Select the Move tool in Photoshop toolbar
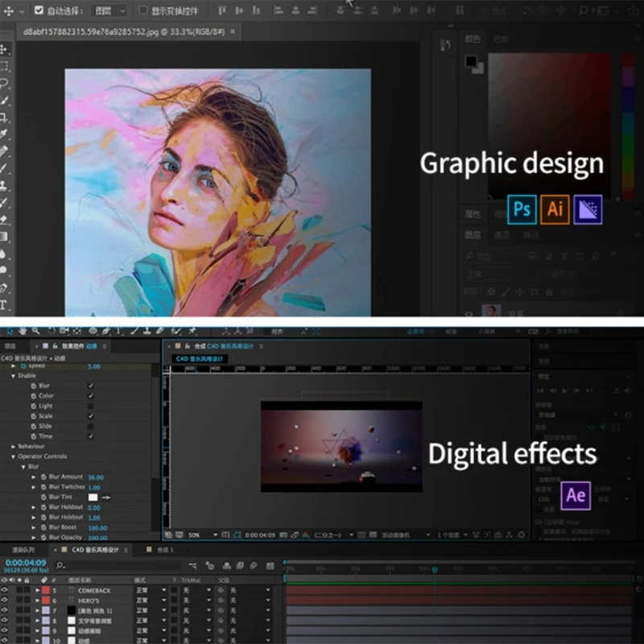The image size is (644, 644). (5, 49)
